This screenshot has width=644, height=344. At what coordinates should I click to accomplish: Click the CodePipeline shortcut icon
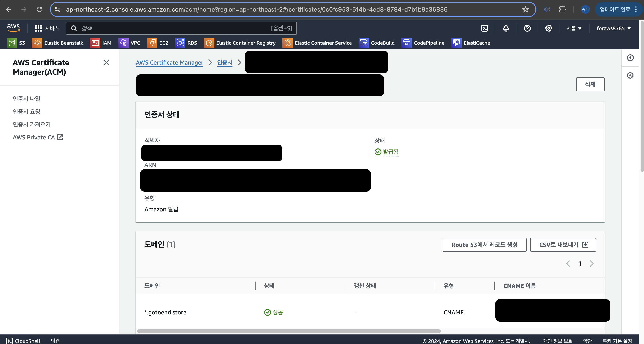tap(406, 43)
